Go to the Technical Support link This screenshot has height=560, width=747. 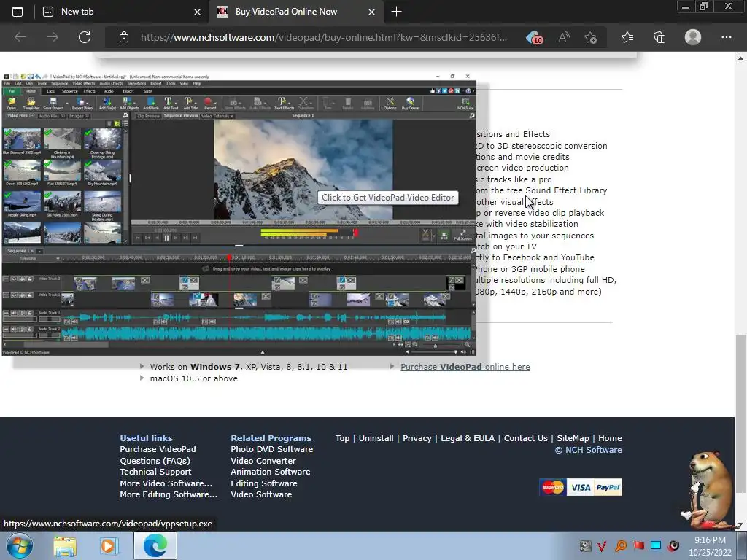coord(155,472)
